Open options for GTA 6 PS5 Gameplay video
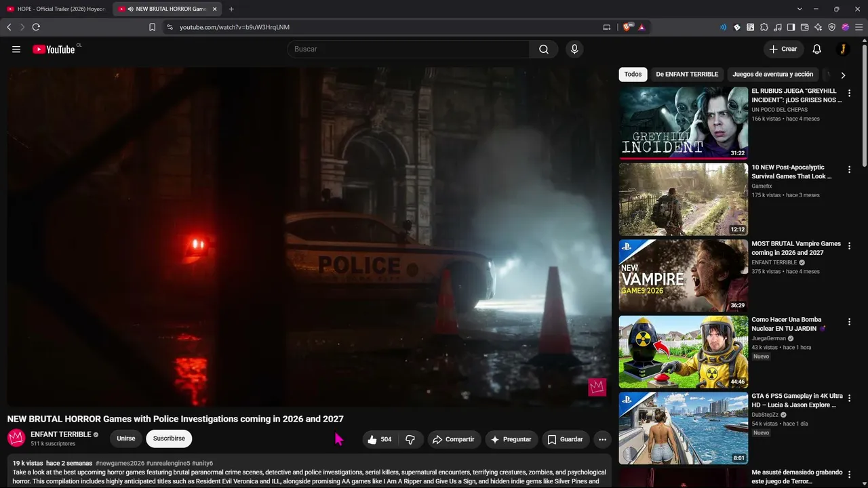 point(849,399)
